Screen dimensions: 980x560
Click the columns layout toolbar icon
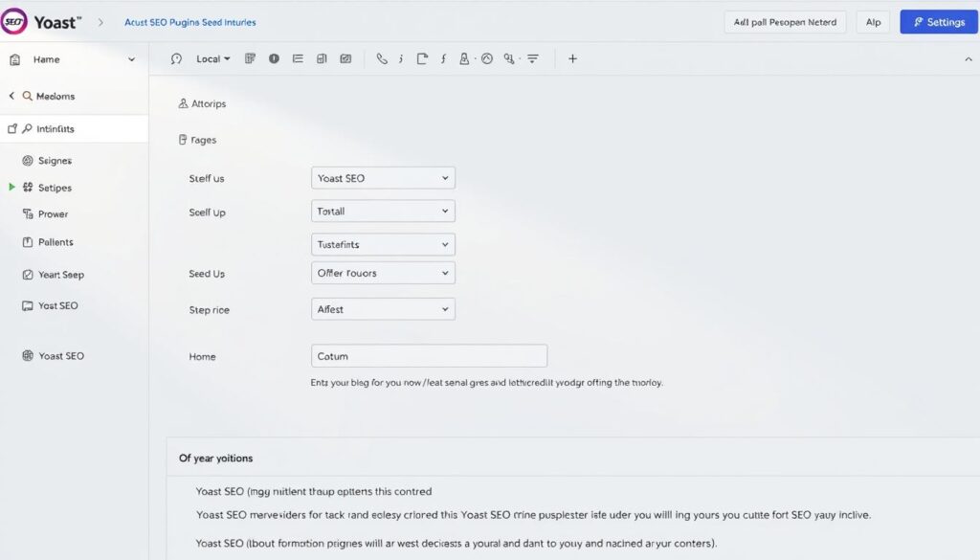[x=322, y=58]
